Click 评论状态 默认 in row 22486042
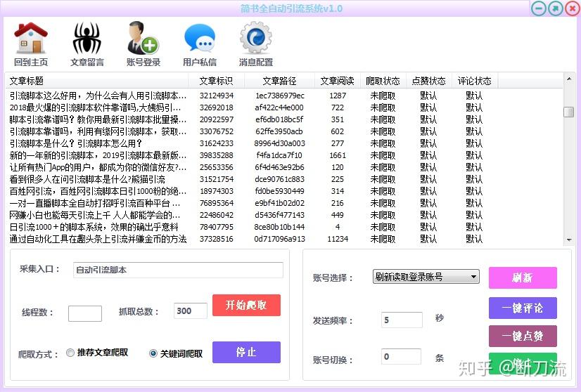This screenshot has width=581, height=392. point(474,215)
